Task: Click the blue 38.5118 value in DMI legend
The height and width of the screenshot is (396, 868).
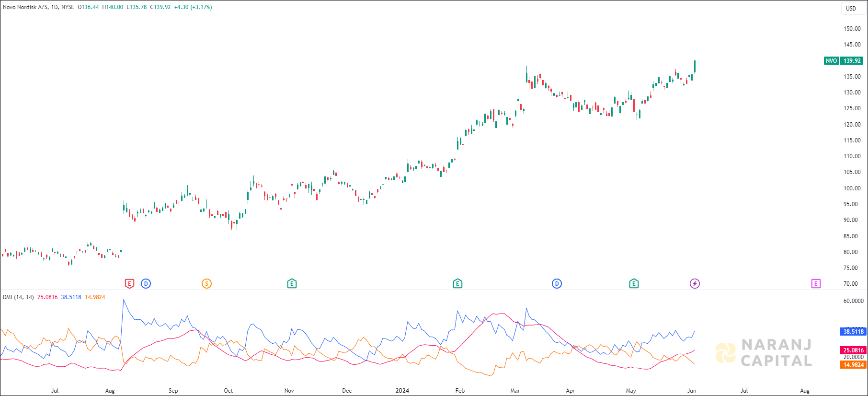Action: (x=71, y=297)
